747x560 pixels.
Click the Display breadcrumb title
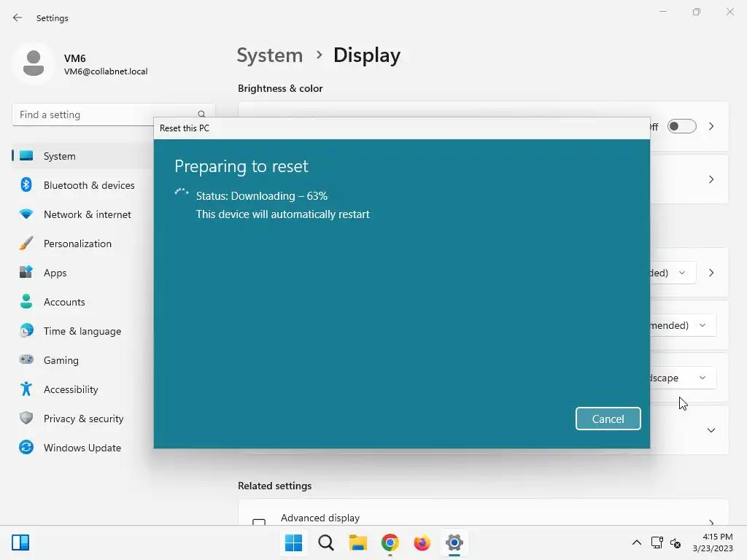[x=367, y=55]
